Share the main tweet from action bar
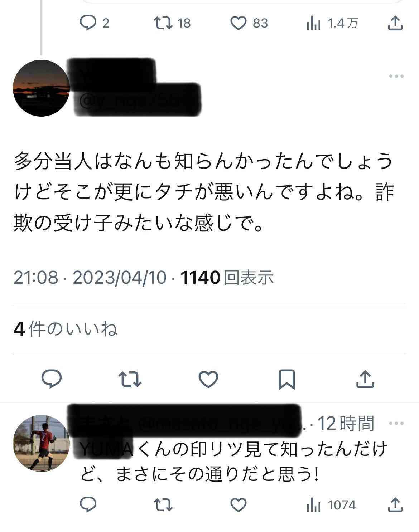Screen dimensions: 419x532 (x=365, y=379)
